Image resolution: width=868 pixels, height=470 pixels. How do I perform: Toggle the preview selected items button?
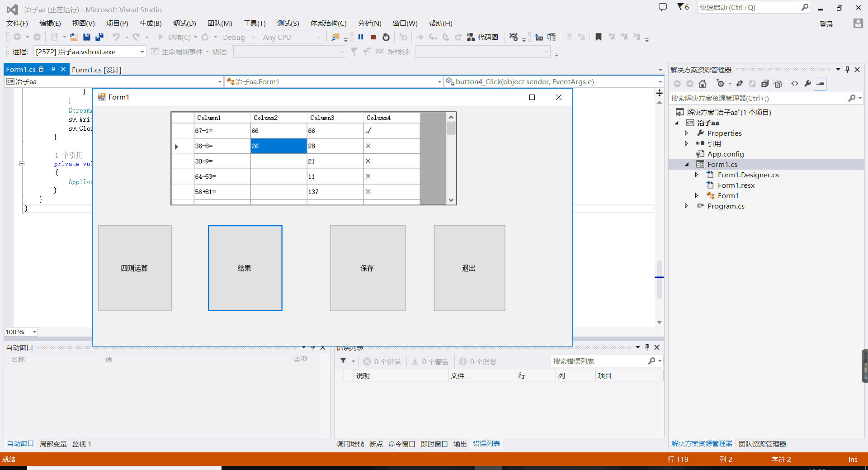coord(820,84)
